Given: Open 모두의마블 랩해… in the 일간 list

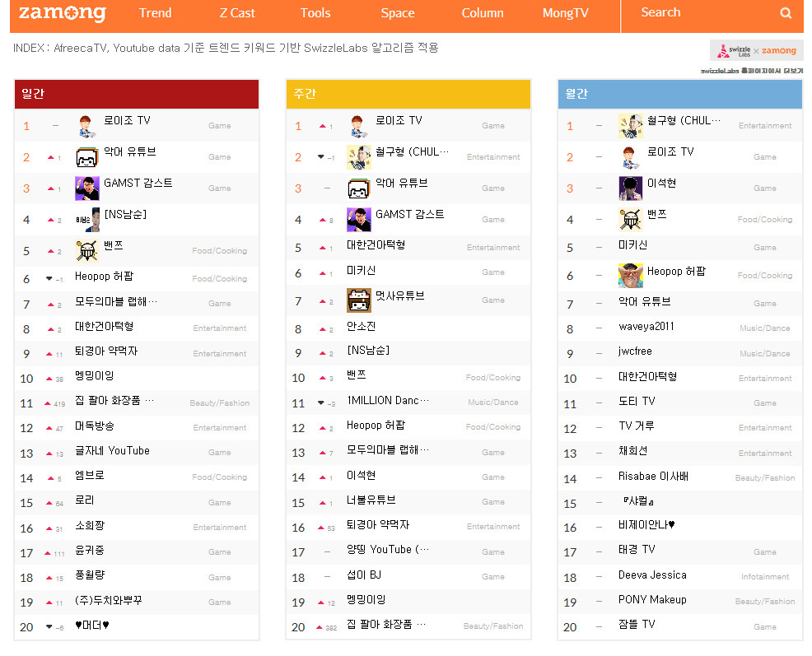Looking at the screenshot, I should tap(116, 301).
